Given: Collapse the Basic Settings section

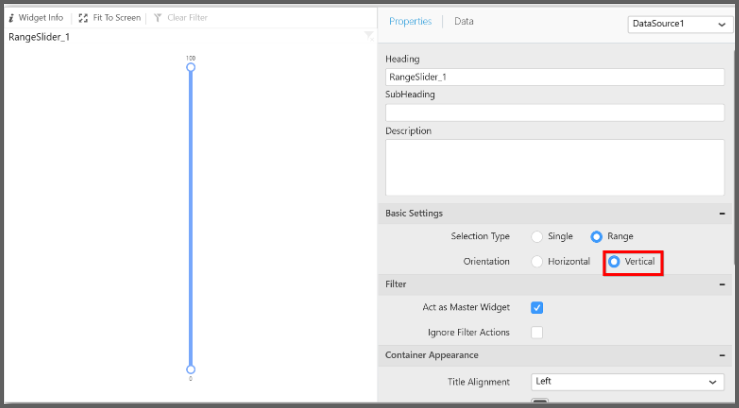Looking at the screenshot, I should pyautogui.click(x=722, y=213).
